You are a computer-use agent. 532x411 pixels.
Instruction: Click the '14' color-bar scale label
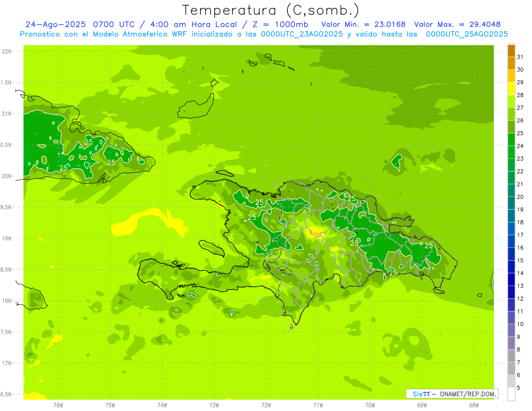[x=520, y=273]
